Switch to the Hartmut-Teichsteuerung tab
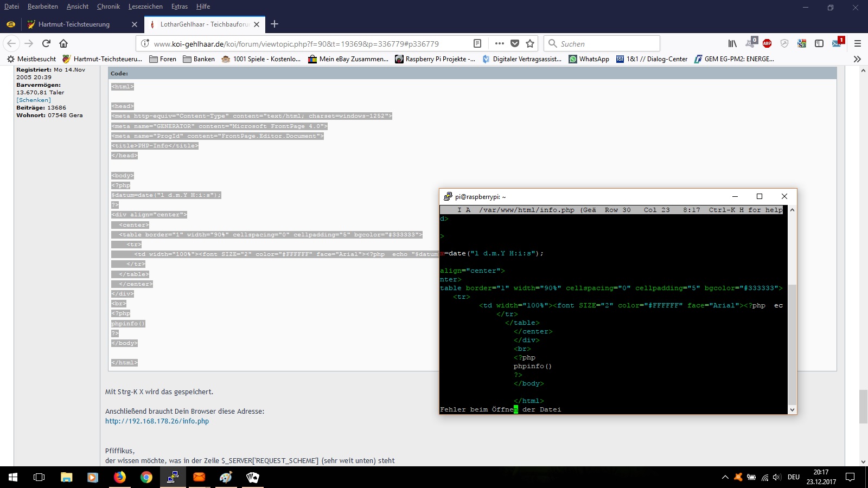868x488 pixels. [x=74, y=24]
